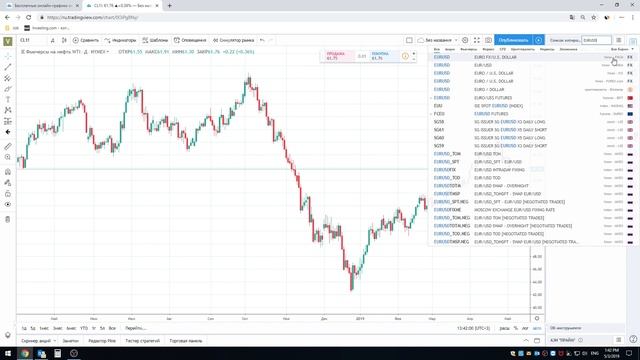The height and width of the screenshot is (360, 640).
Task: Select the text annotation tool
Action: (8, 100)
